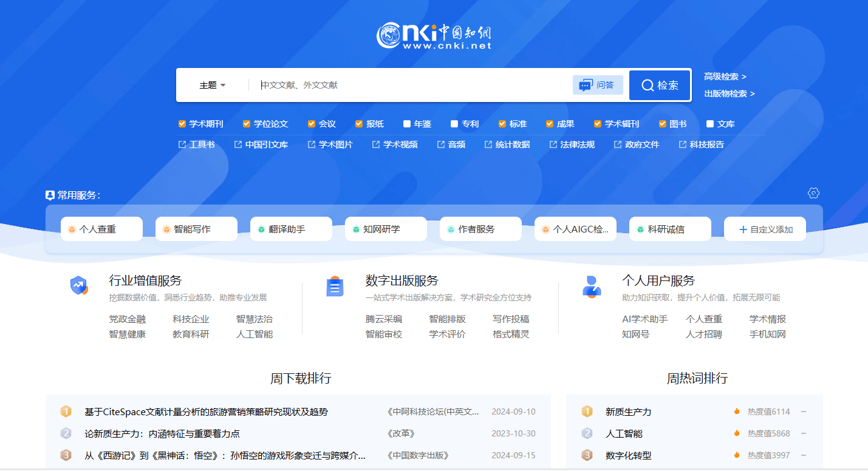868x471 pixels.
Task: Open the settings gear beside 常用服务
Action: click(813, 193)
